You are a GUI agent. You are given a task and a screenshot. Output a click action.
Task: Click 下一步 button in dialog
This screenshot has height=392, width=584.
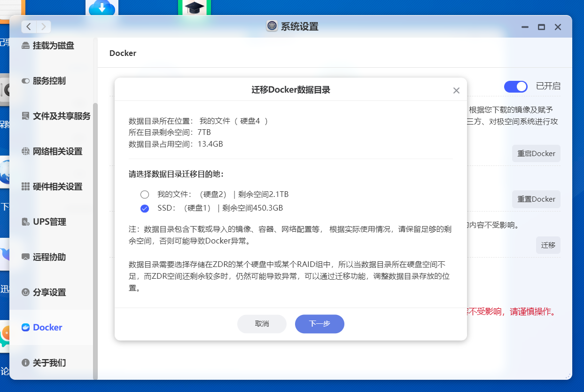[x=319, y=324]
